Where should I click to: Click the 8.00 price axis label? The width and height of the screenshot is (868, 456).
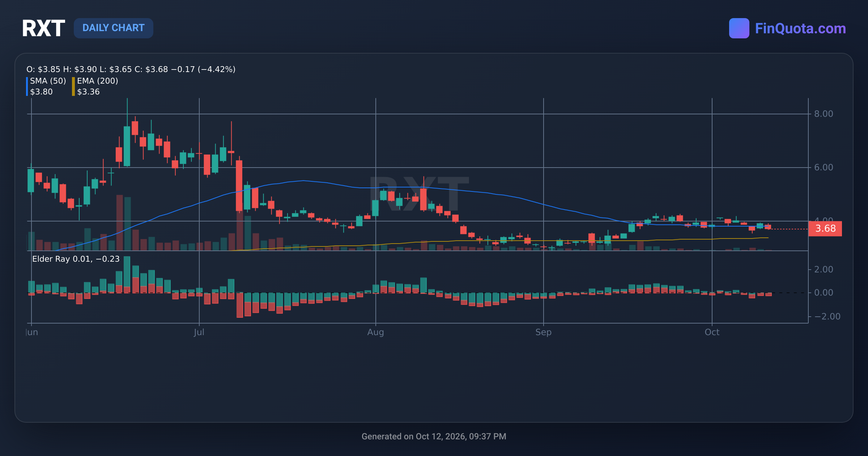[x=824, y=114]
